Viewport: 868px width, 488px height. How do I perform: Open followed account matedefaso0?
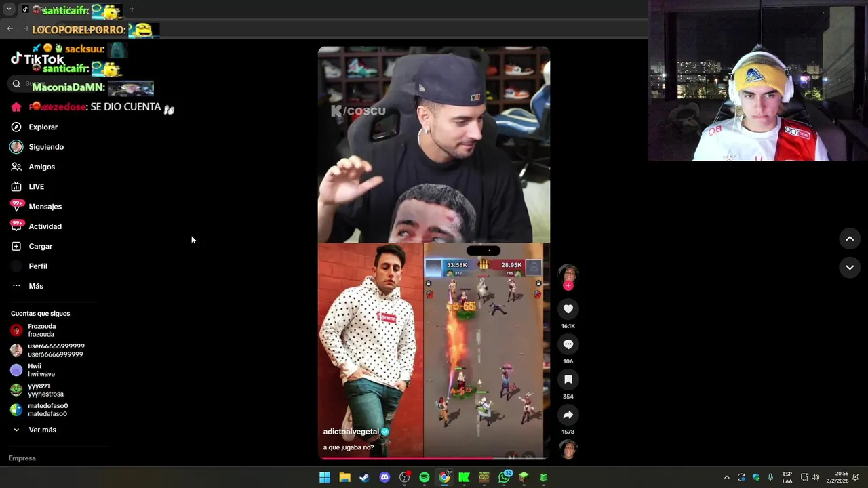(x=47, y=410)
